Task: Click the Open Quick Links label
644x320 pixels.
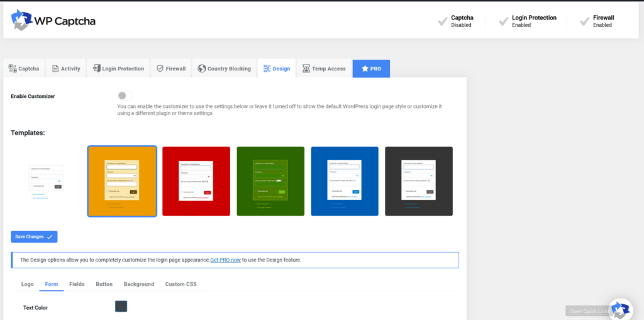Action: [x=588, y=311]
